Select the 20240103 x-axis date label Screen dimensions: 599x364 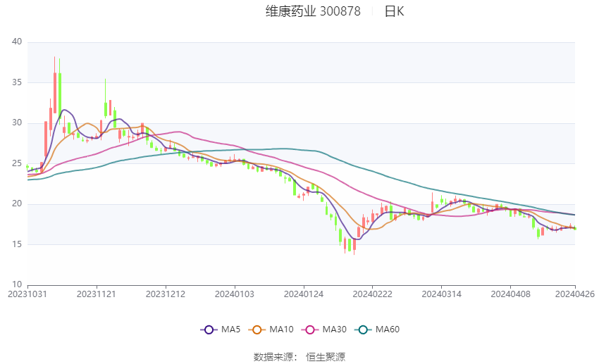(235, 294)
